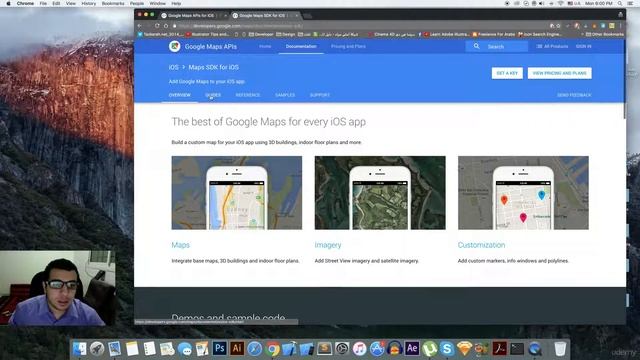The image size is (640, 360).
Task: Open Finder from the dock
Action: 80,349
